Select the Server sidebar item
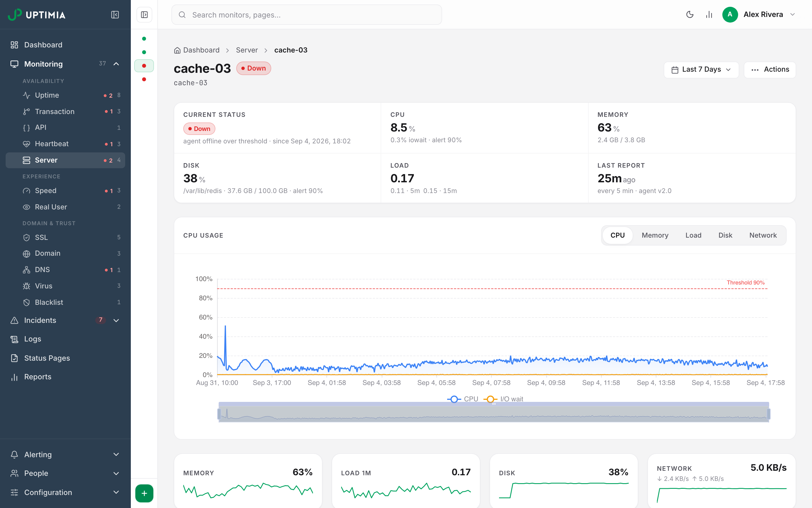This screenshot has width=812, height=508. click(65, 160)
